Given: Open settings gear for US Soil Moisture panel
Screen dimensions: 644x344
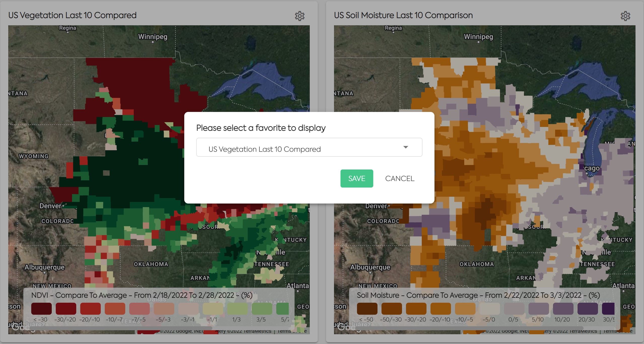Looking at the screenshot, I should click(625, 16).
